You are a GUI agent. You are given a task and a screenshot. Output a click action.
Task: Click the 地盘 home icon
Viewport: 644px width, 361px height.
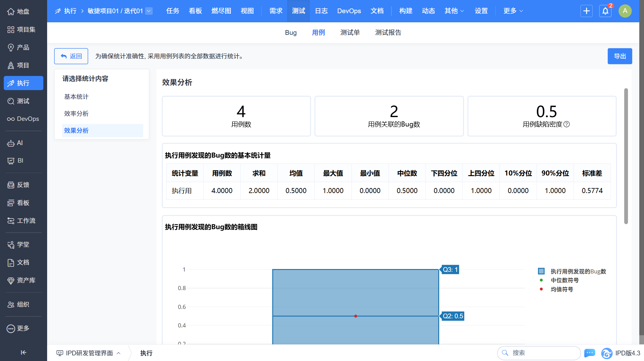pos(11,12)
